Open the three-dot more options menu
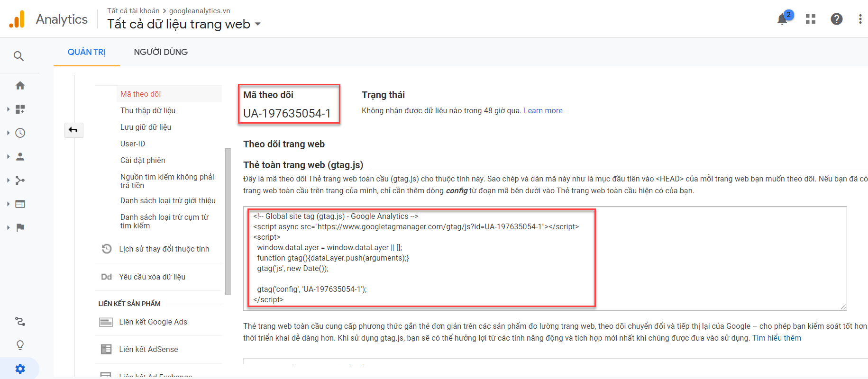The image size is (868, 379). 860,19
